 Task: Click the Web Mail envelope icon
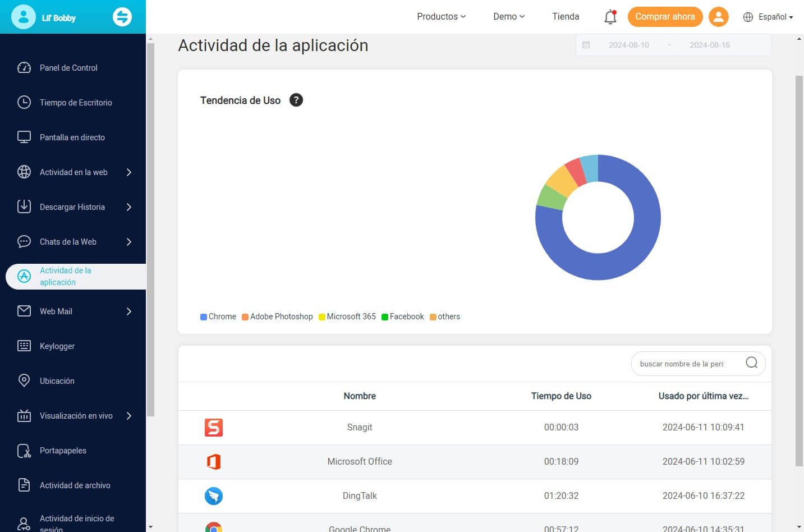click(24, 311)
